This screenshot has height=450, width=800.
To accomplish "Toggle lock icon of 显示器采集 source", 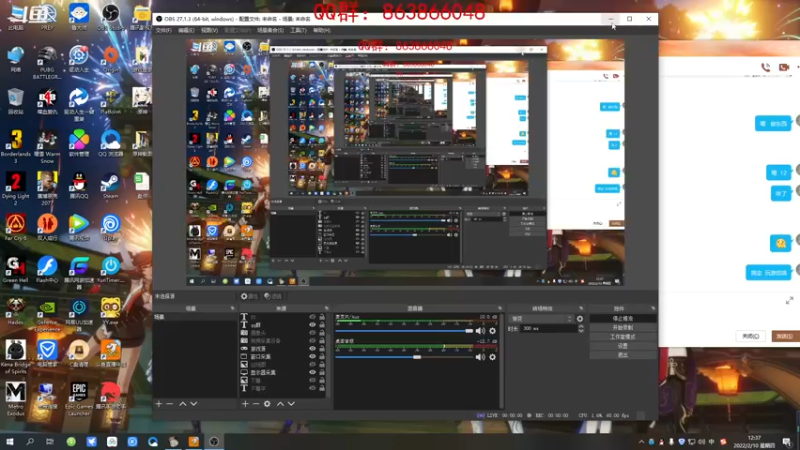I will (x=322, y=372).
